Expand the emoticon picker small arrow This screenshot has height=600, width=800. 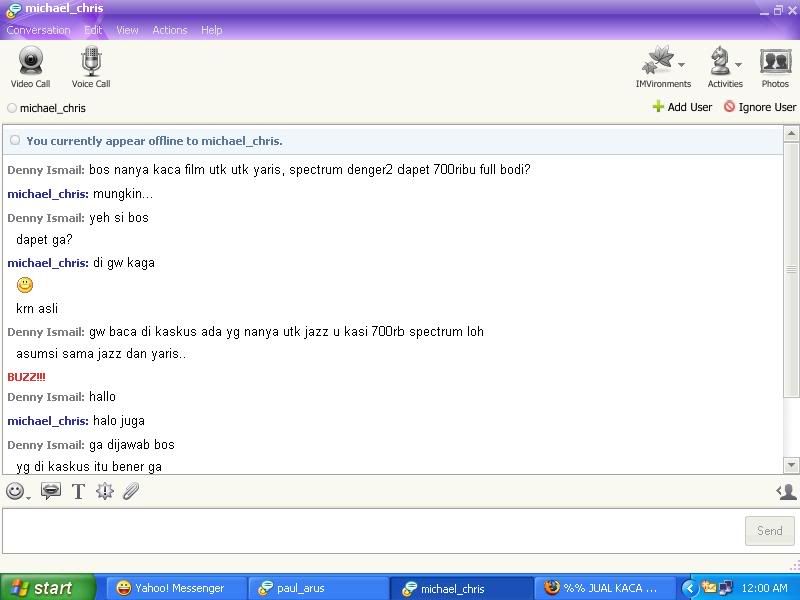pos(28,497)
